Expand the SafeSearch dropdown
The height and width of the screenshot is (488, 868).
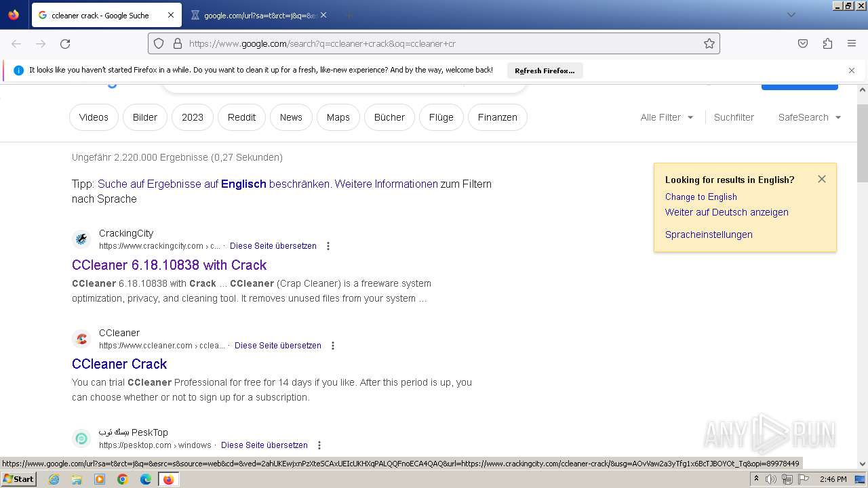tap(810, 117)
